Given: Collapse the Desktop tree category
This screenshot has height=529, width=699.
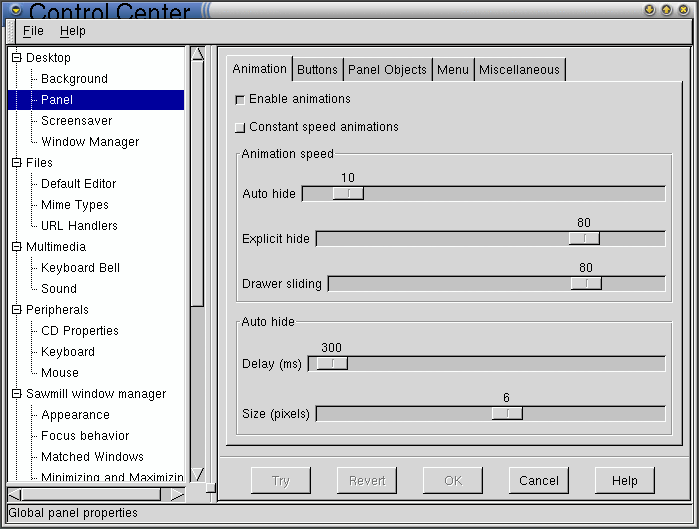Looking at the screenshot, I should click(x=16, y=58).
